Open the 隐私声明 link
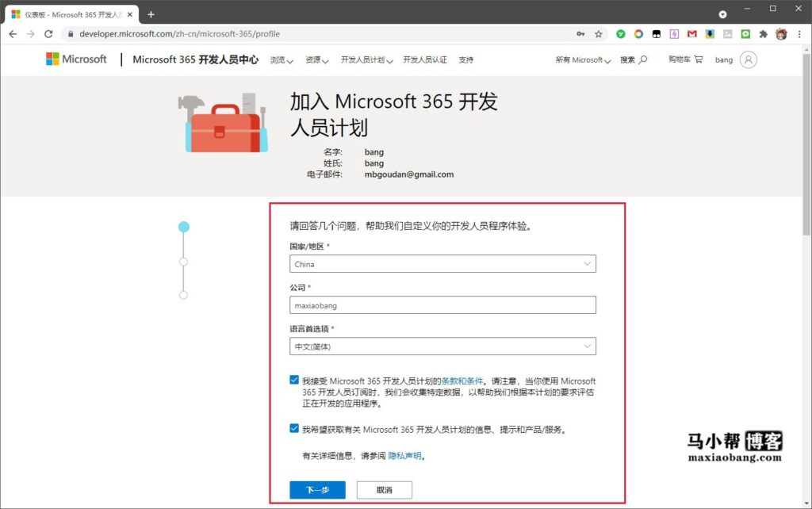Image resolution: width=812 pixels, height=509 pixels. tap(404, 456)
